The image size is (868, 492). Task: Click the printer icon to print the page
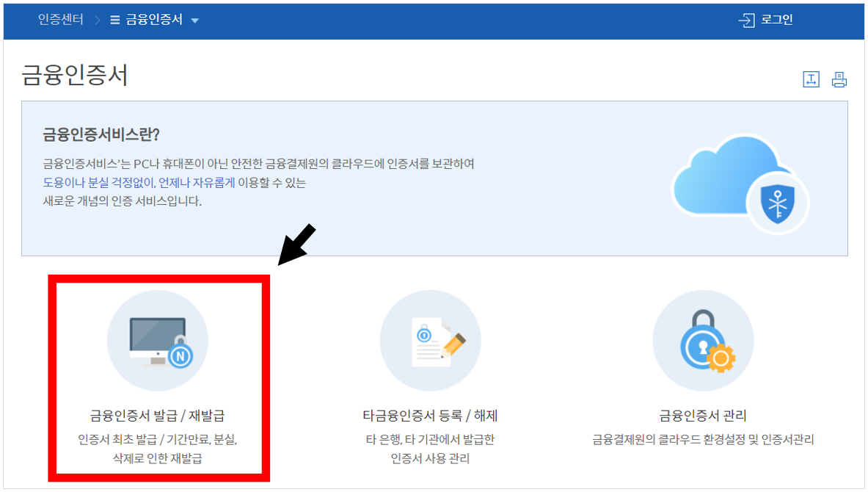(838, 79)
